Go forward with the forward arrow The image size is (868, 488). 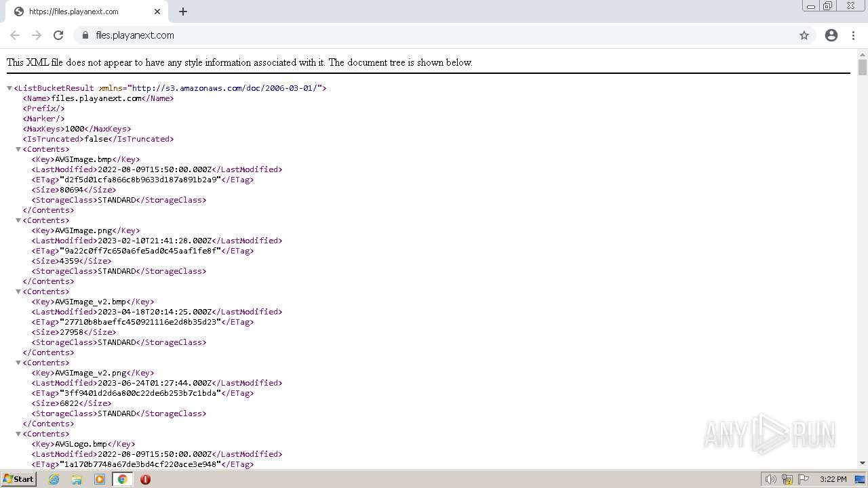pyautogui.click(x=37, y=35)
